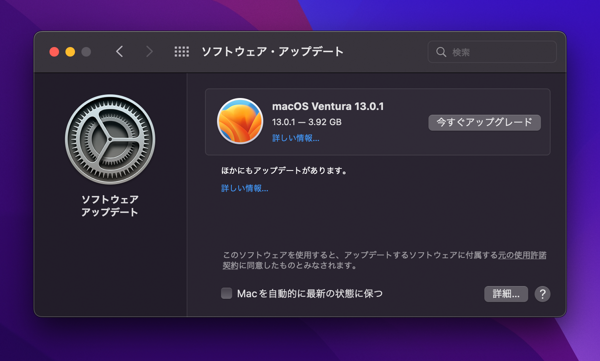The width and height of the screenshot is (600, 361).
Task: Click the ソフトウェアアップデート sidebar label
Action: (110, 206)
